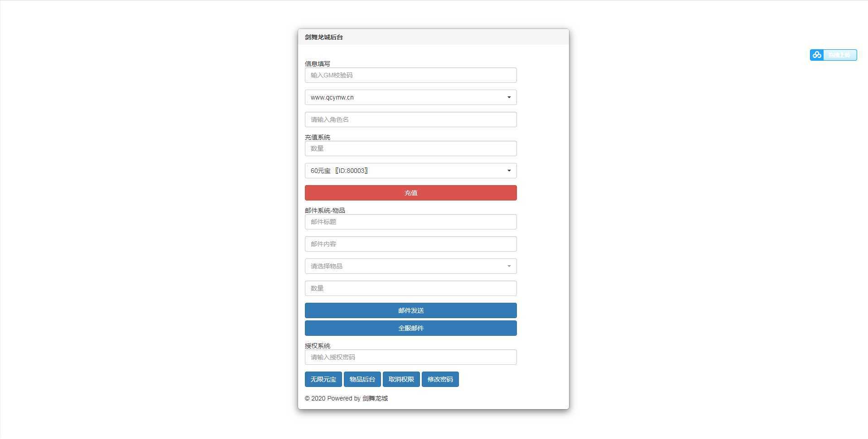
Task: Click the 无限元宝 button
Action: (x=323, y=379)
